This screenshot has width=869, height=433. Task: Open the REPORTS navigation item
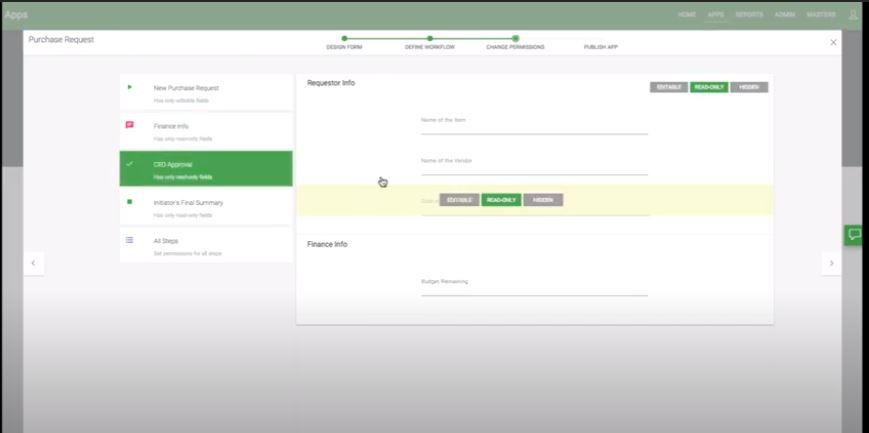[749, 15]
